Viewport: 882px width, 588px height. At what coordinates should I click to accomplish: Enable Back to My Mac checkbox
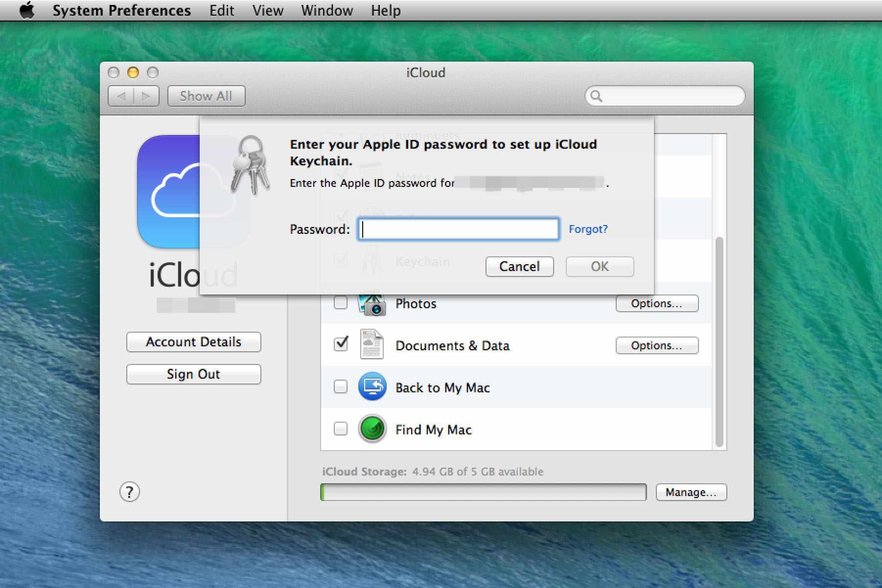341,386
